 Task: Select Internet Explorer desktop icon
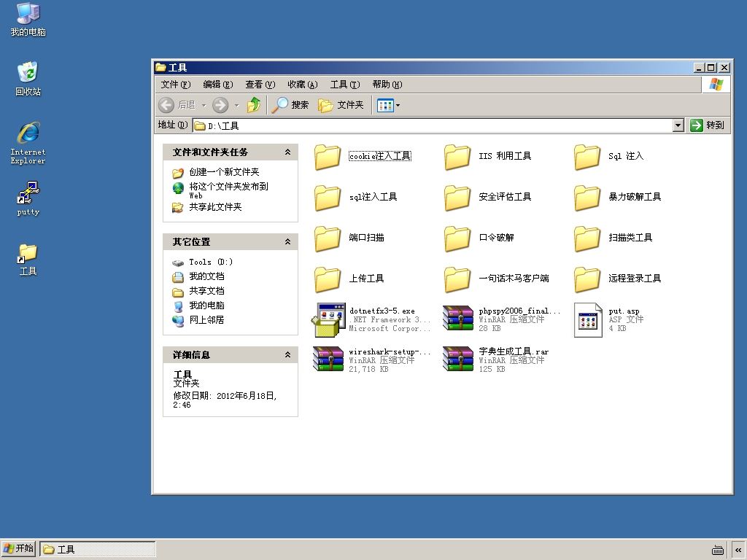(x=28, y=143)
